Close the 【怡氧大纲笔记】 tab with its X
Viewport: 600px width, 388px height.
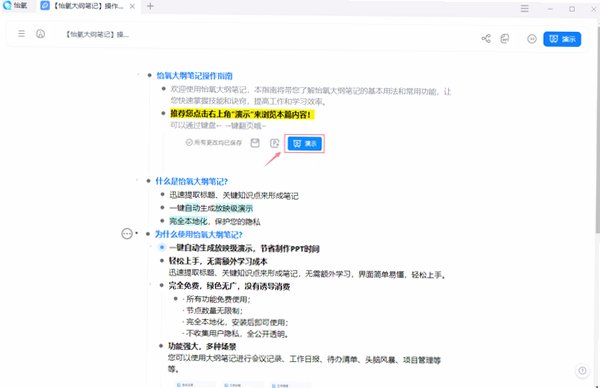click(132, 6)
